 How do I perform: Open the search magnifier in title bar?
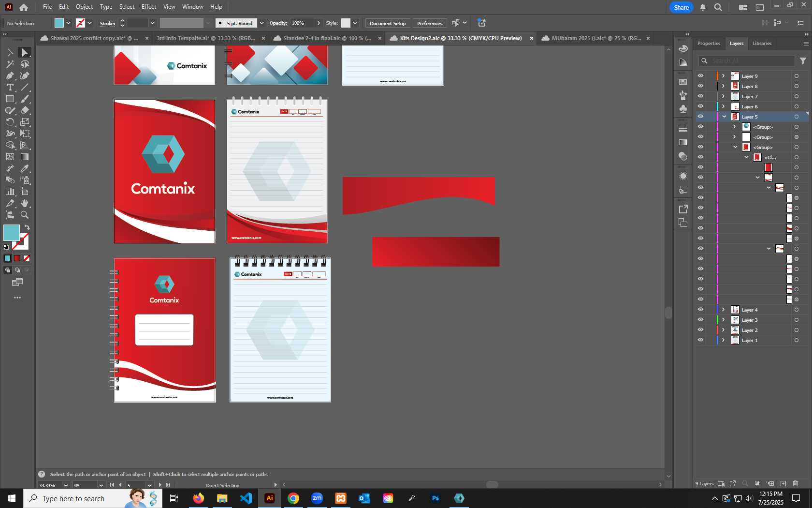click(x=718, y=7)
